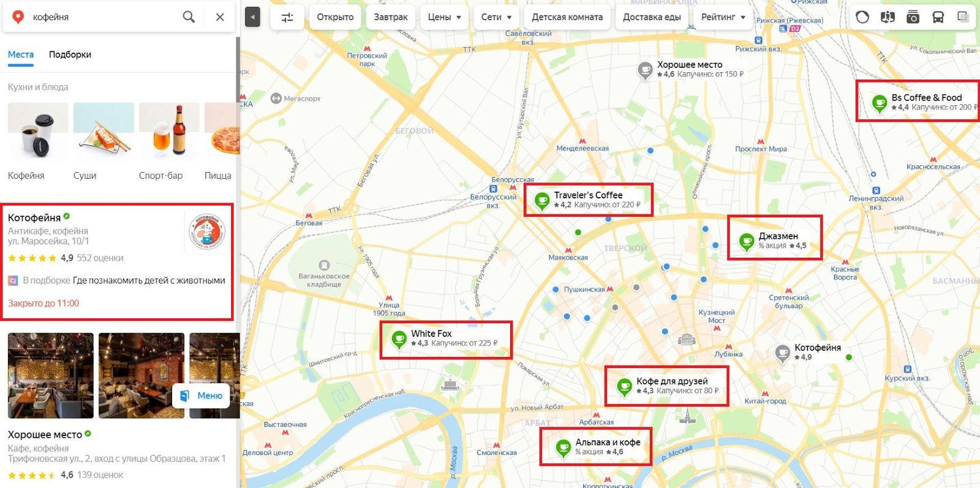Click the Маяковская metro station icon

568,250
